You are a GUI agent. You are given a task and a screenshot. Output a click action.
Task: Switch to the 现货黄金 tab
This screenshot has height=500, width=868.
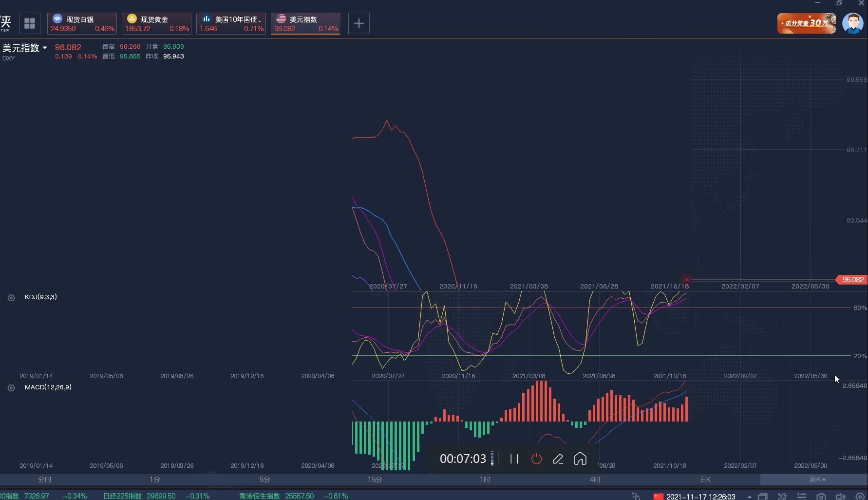pos(156,23)
